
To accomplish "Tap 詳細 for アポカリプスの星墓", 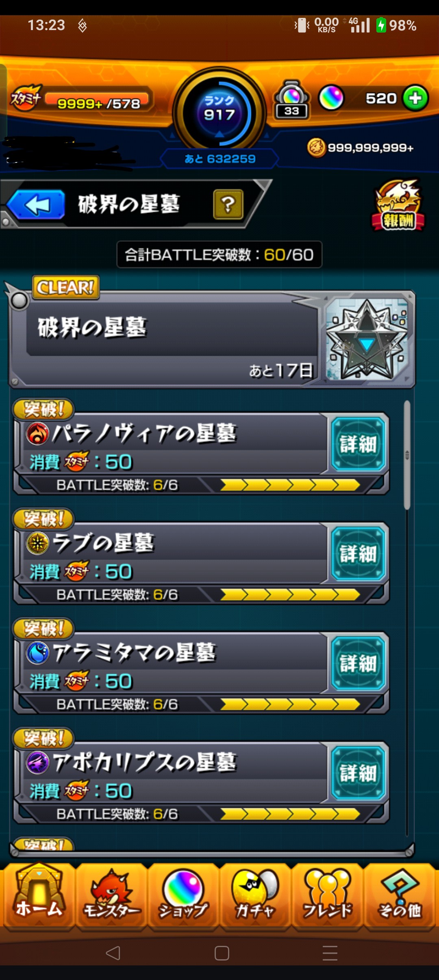I will 358,773.
